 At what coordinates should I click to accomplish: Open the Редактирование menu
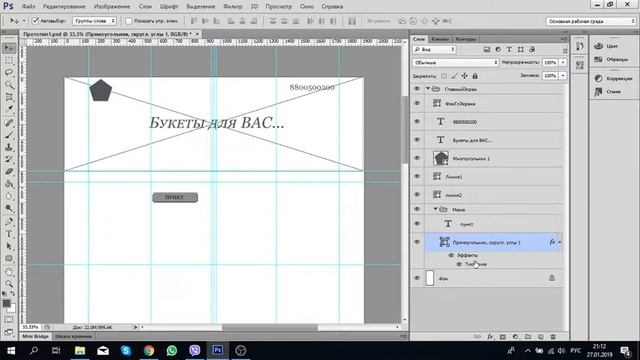click(x=64, y=7)
